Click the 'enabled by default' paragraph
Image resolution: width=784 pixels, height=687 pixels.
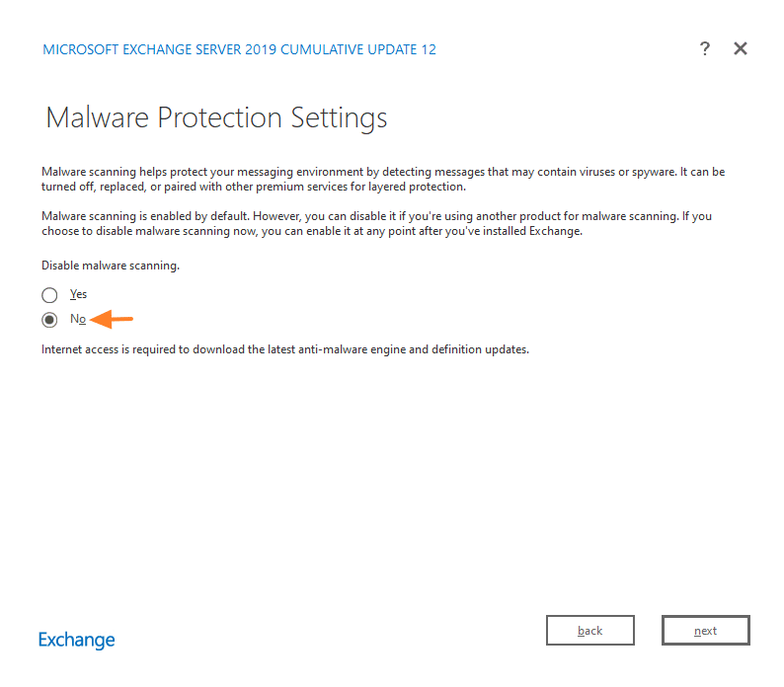pyautogui.click(x=376, y=222)
